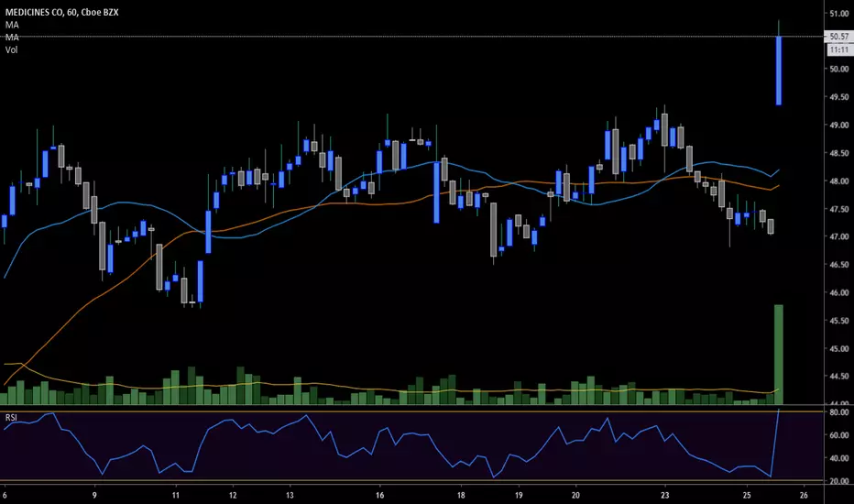Click date label 19 on time axis
The image size is (854, 504).
click(518, 495)
